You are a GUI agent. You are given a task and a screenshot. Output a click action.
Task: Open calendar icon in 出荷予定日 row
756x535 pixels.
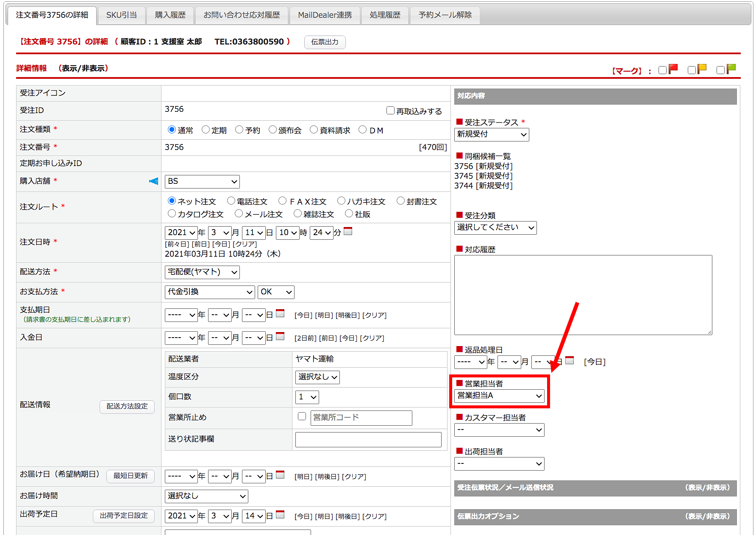click(x=280, y=515)
